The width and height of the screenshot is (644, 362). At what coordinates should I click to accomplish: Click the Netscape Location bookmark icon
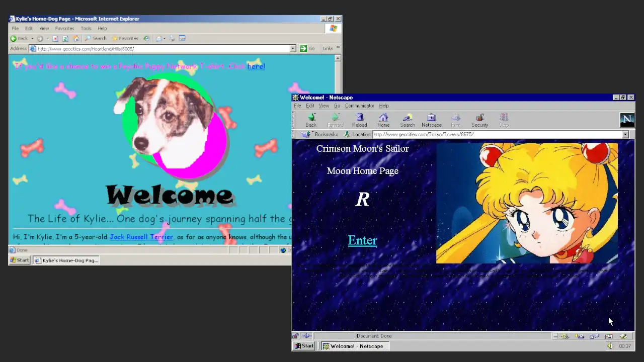[347, 134]
